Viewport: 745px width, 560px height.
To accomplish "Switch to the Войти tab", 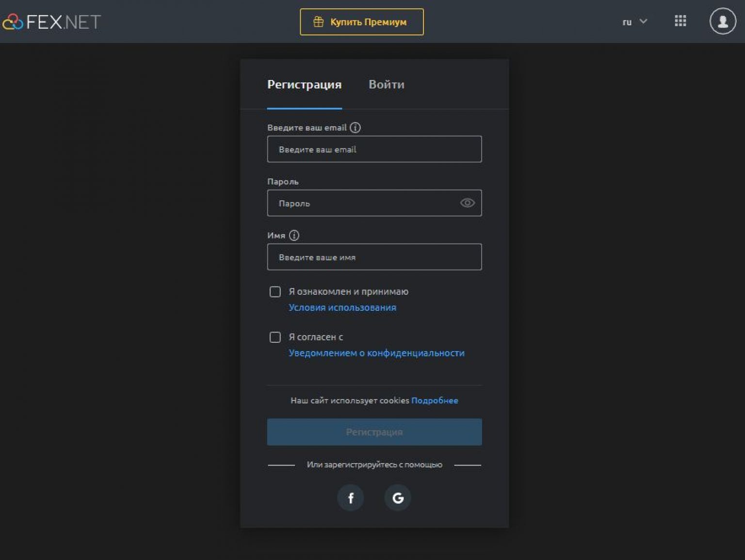I will click(x=387, y=84).
